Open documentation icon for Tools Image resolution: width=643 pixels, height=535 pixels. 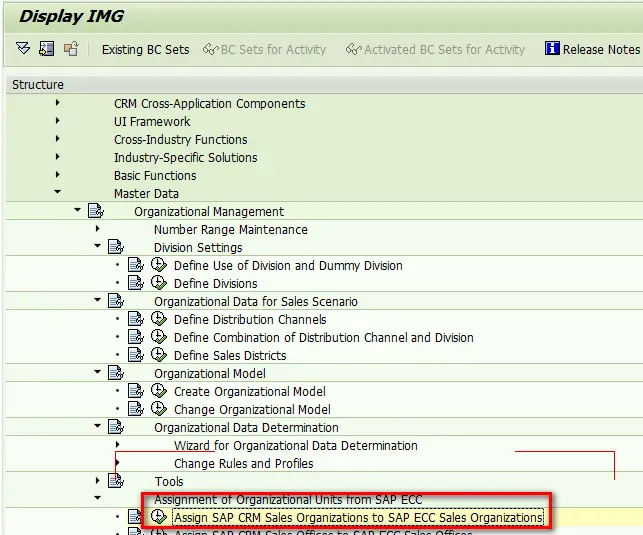click(116, 480)
